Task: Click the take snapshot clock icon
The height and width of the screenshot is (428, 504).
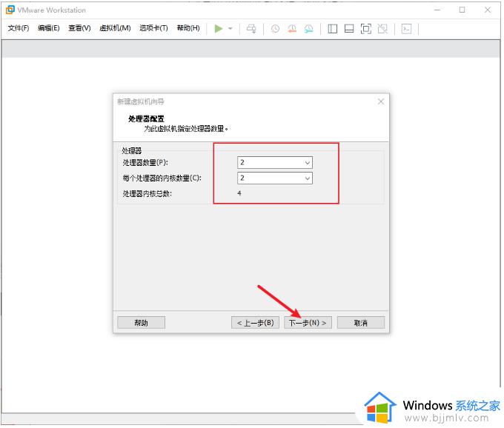Action: click(275, 29)
